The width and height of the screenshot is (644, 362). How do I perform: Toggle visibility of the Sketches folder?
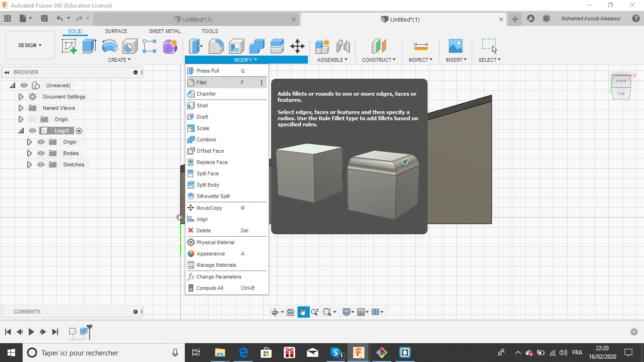coord(41,165)
